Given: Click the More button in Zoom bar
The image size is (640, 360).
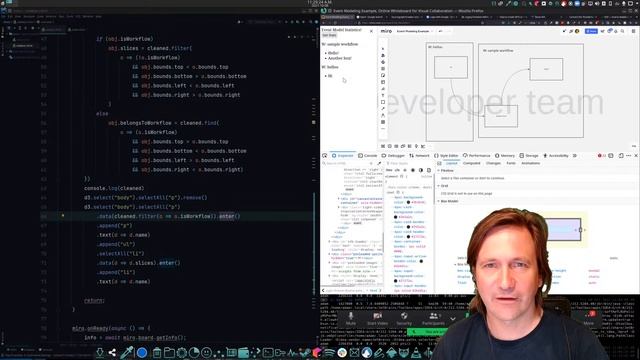Looking at the screenshot, I should (589, 319).
